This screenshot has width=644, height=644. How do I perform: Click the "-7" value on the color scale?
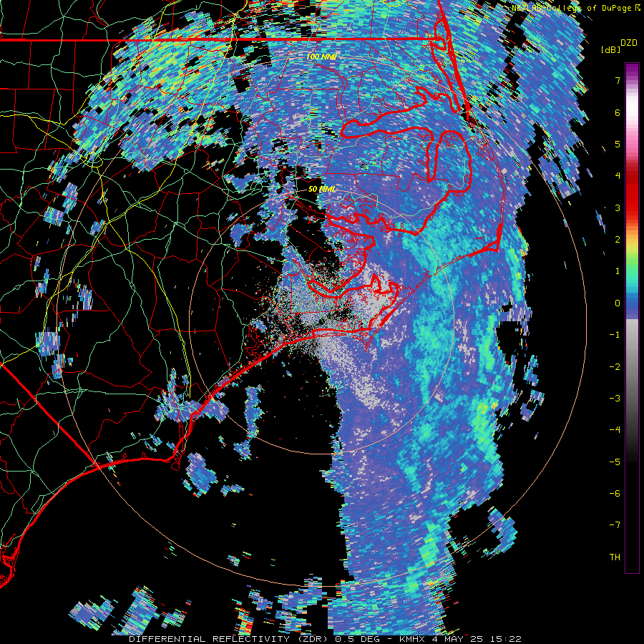tap(615, 525)
